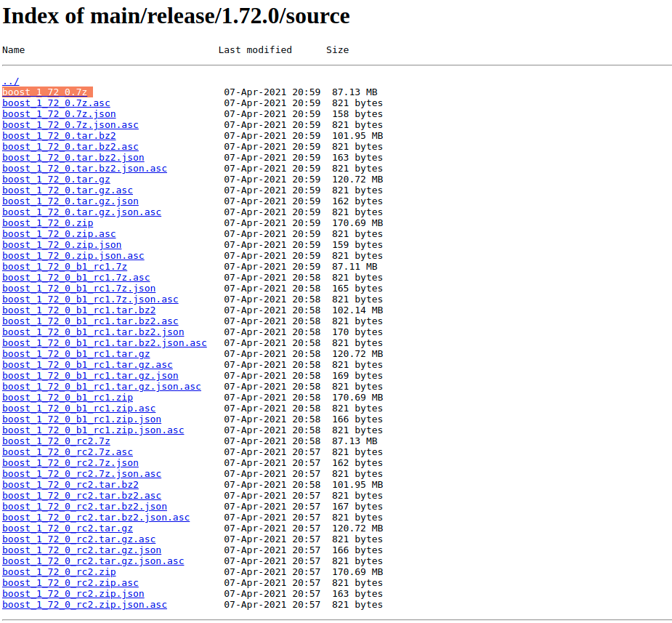This screenshot has width=672, height=623.
Task: Open boost_1_72_0_b1_rc1.7z.json.asc link
Action: 90,300
